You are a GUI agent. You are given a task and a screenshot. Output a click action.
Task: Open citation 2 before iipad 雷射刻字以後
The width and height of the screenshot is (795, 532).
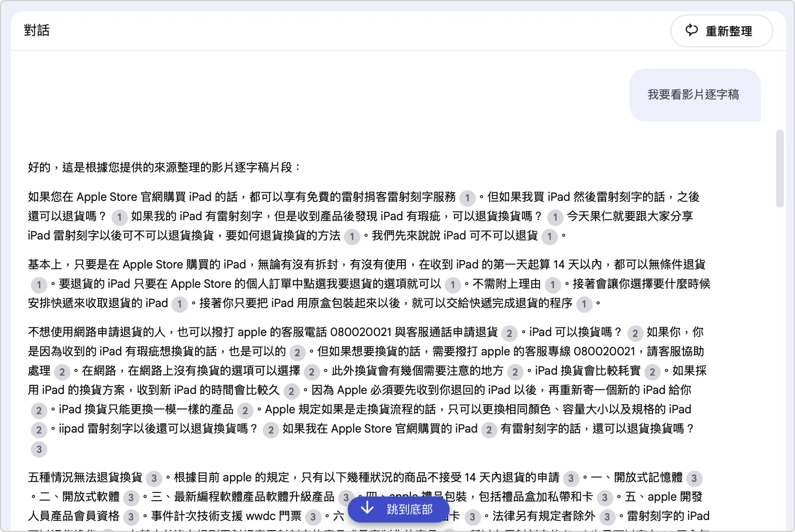(39, 430)
